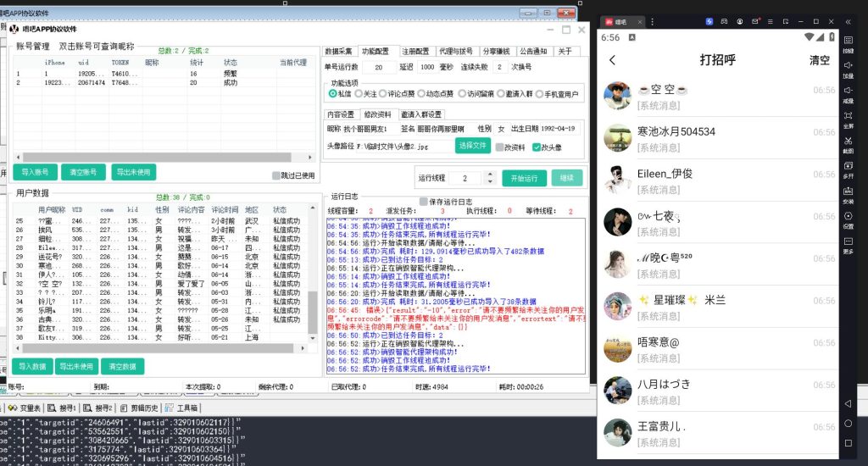Open the 关于 tab

pyautogui.click(x=565, y=51)
